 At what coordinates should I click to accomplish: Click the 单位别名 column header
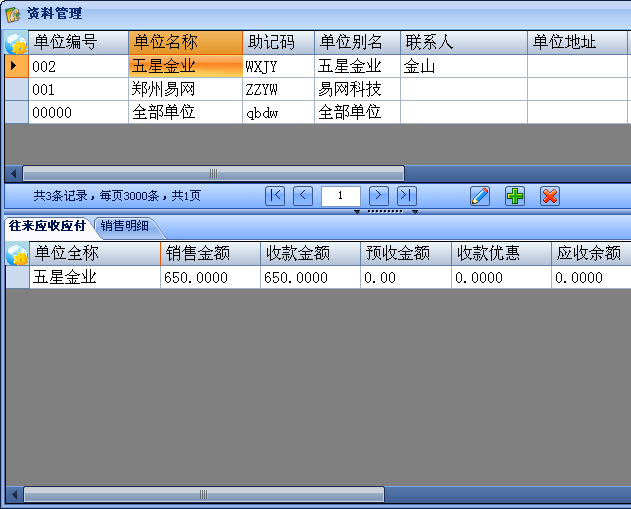tap(357, 42)
